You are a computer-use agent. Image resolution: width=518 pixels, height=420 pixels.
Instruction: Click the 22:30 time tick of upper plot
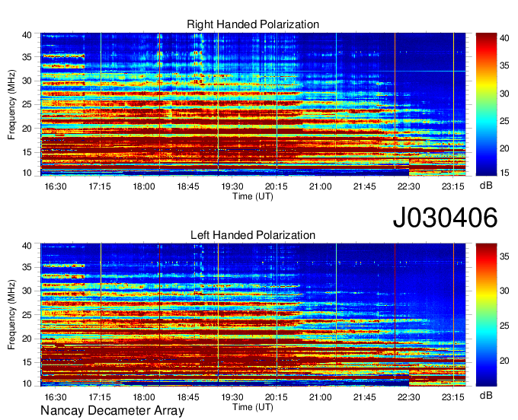408,186
